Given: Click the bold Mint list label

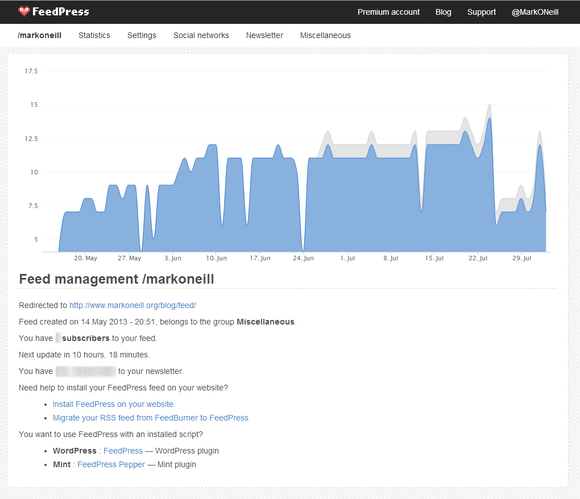Looking at the screenshot, I should pyautogui.click(x=61, y=464).
